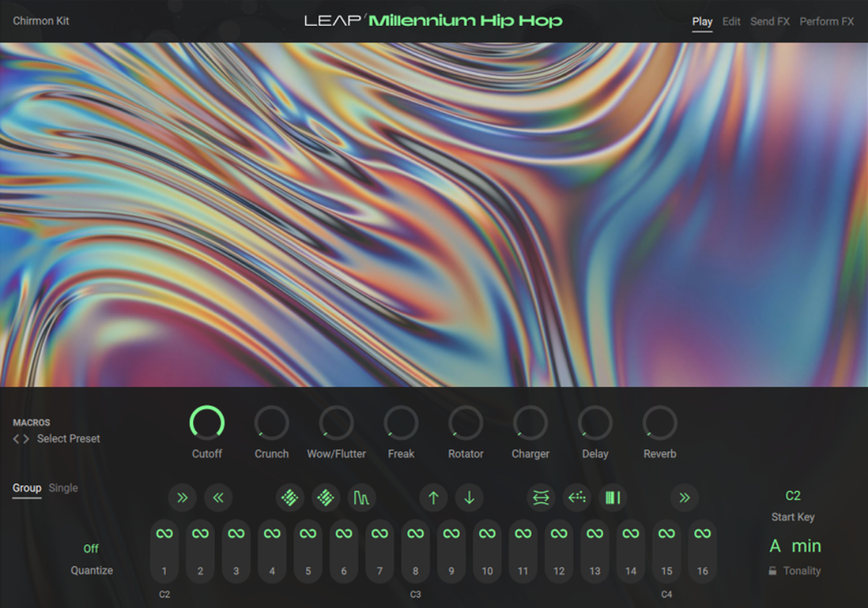
Task: Toggle the loop mode on pad 1
Action: point(164,534)
